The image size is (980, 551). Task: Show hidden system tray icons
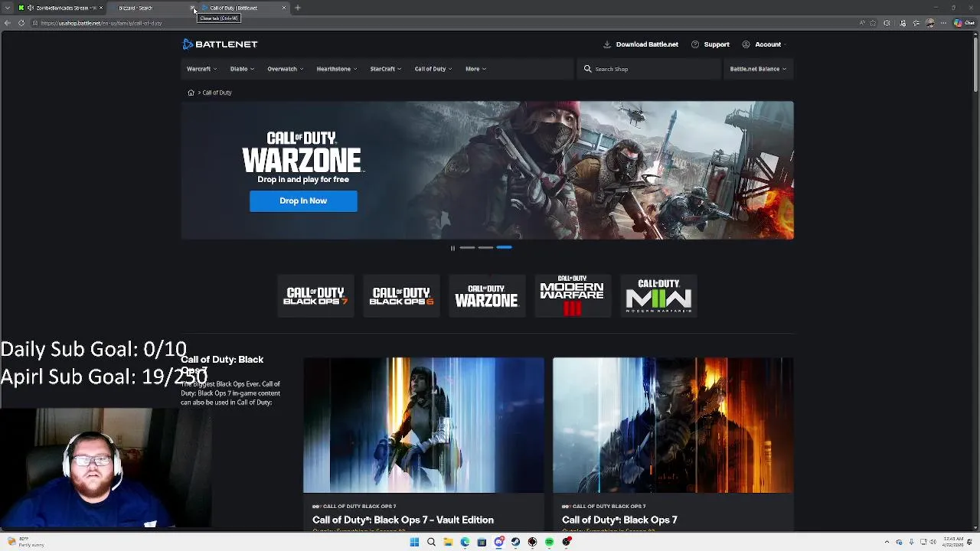tap(887, 542)
